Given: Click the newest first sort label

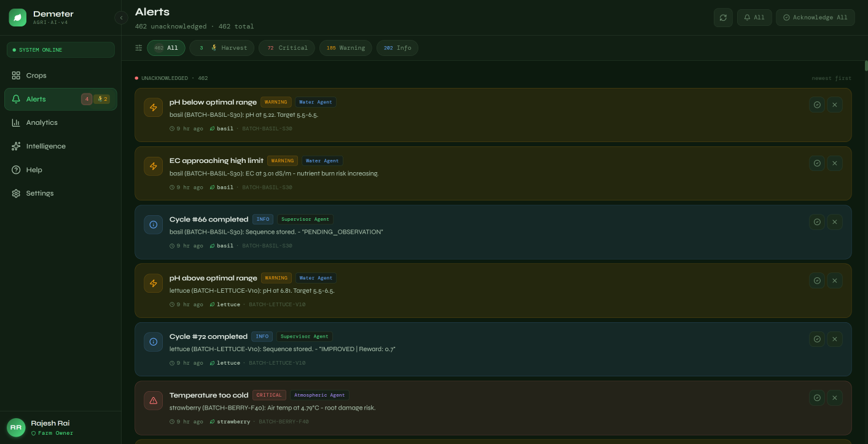Looking at the screenshot, I should click(x=832, y=79).
